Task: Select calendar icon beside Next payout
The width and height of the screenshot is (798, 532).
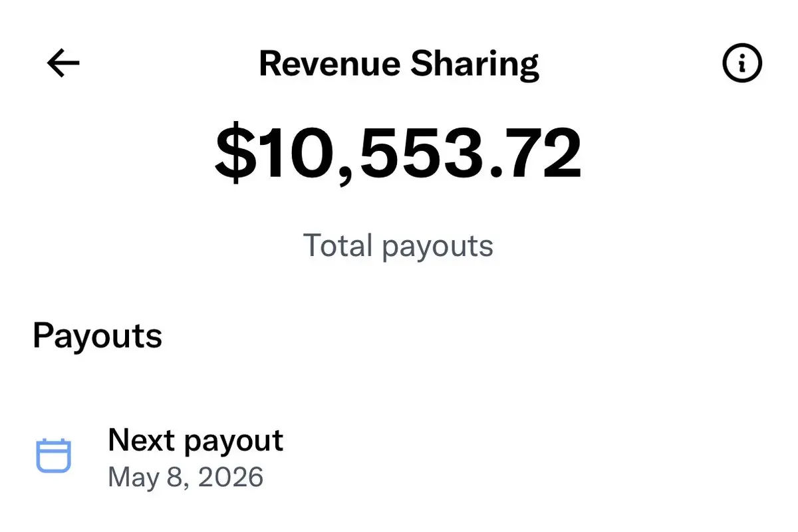Action: [53, 456]
